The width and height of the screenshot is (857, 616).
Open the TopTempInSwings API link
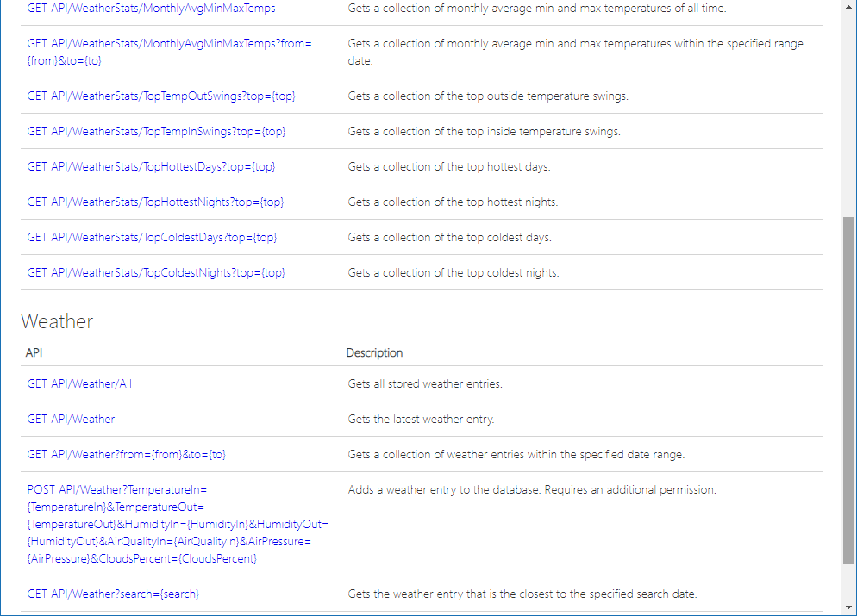point(156,131)
